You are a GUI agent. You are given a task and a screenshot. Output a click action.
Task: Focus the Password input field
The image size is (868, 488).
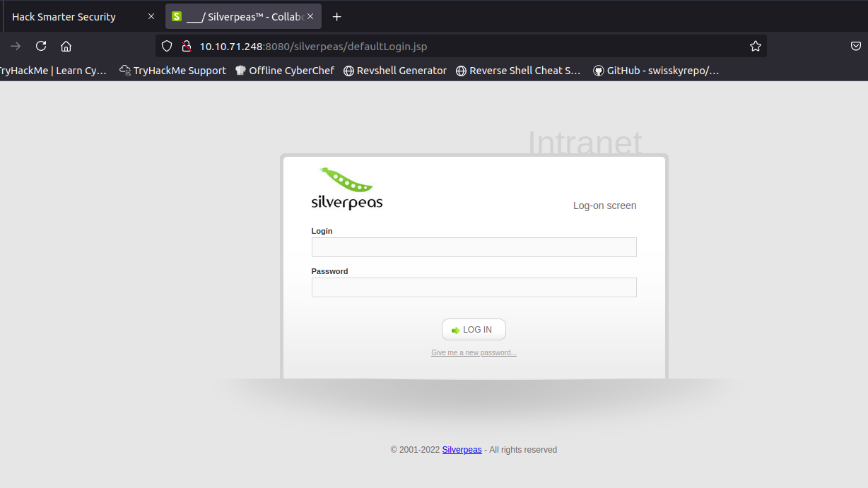(474, 287)
